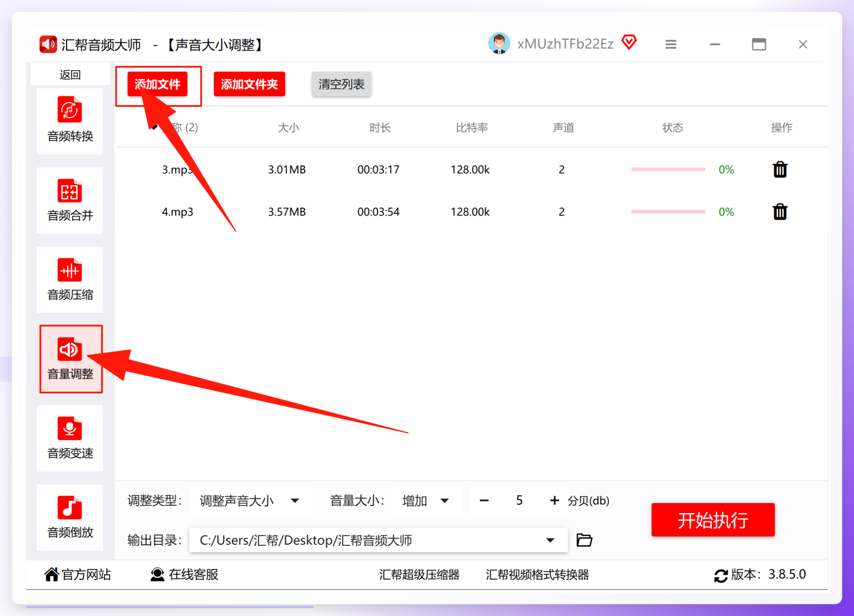This screenshot has height=616, width=854.
Task: Click the 3.mp3 progress bar
Action: [668, 170]
